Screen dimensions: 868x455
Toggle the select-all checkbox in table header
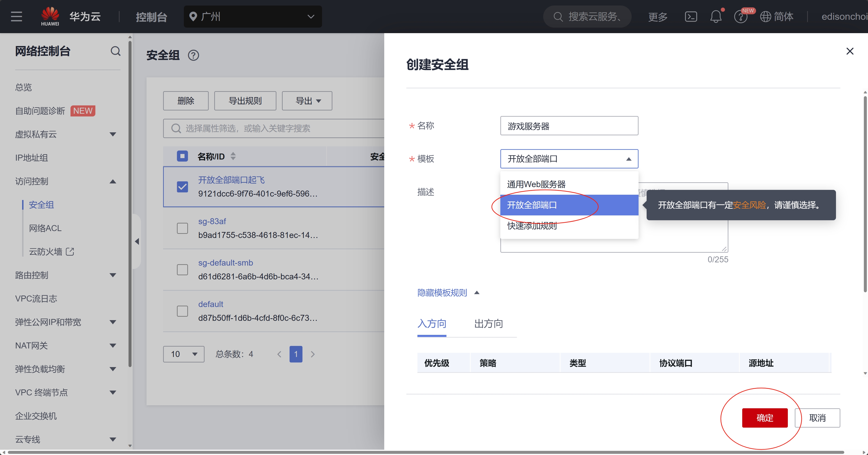(182, 156)
